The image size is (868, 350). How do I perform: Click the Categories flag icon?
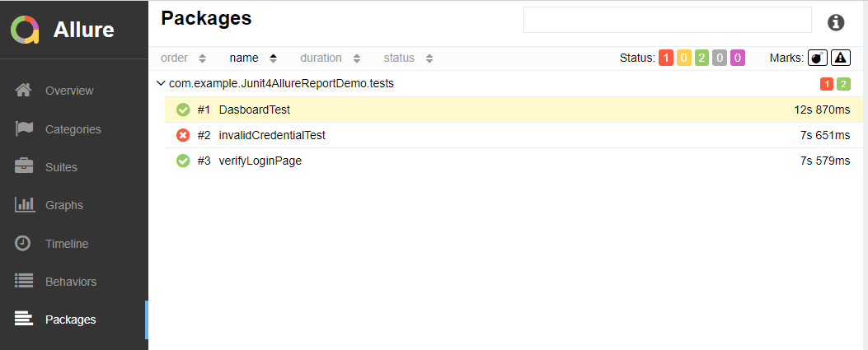24,129
